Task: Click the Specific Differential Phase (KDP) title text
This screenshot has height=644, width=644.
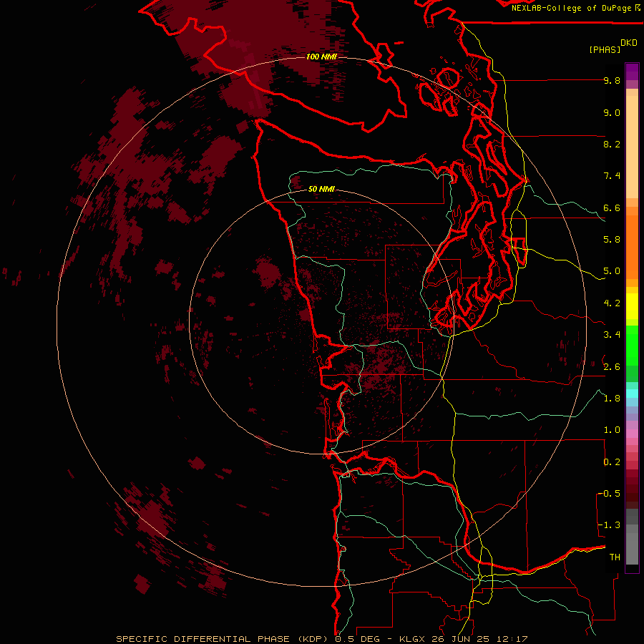Action: click(x=222, y=639)
